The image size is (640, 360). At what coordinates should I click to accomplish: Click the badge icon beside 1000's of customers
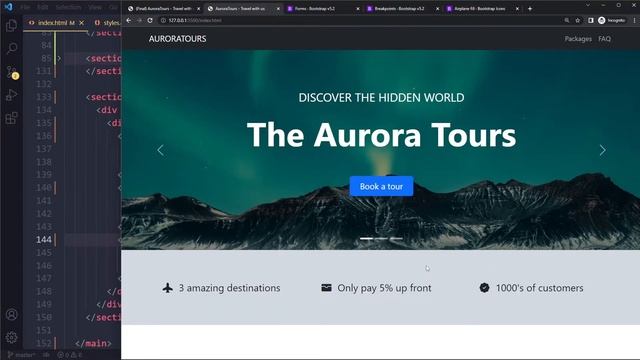pos(484,288)
